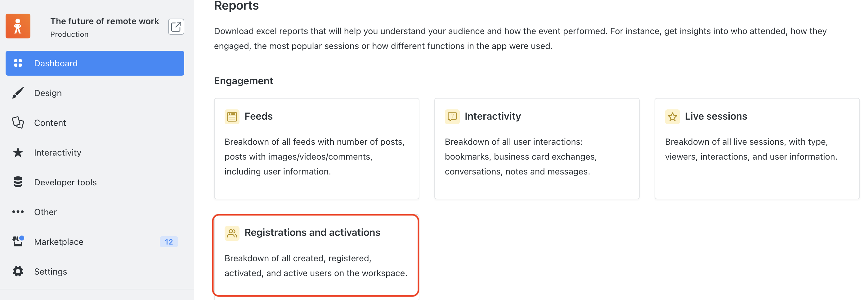Screen dimensions: 868x300
Task: Click the Developer tools database icon
Action: pyautogui.click(x=18, y=182)
